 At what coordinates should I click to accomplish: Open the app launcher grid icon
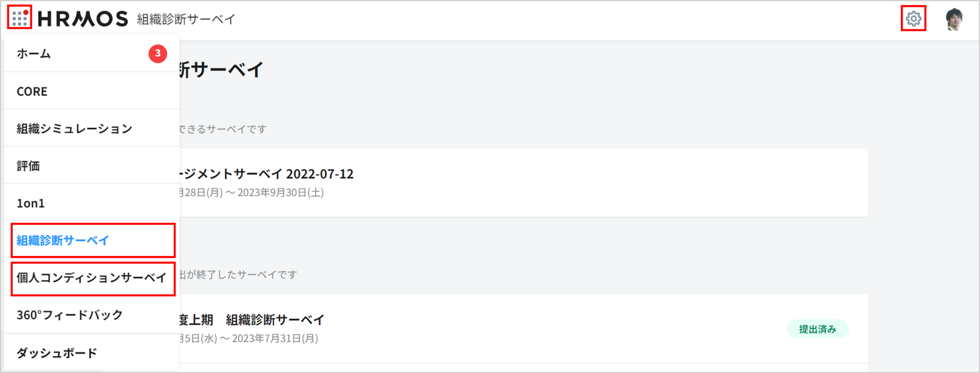click(x=20, y=18)
